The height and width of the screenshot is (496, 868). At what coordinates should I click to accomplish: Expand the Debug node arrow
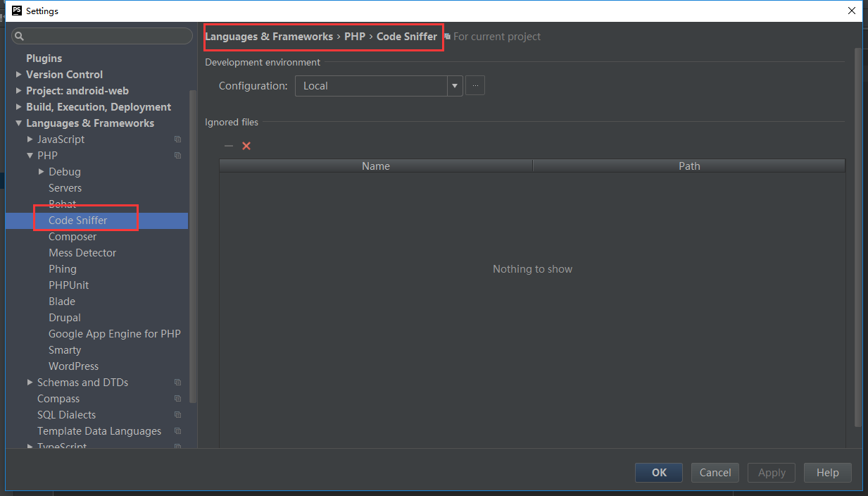[x=41, y=172]
